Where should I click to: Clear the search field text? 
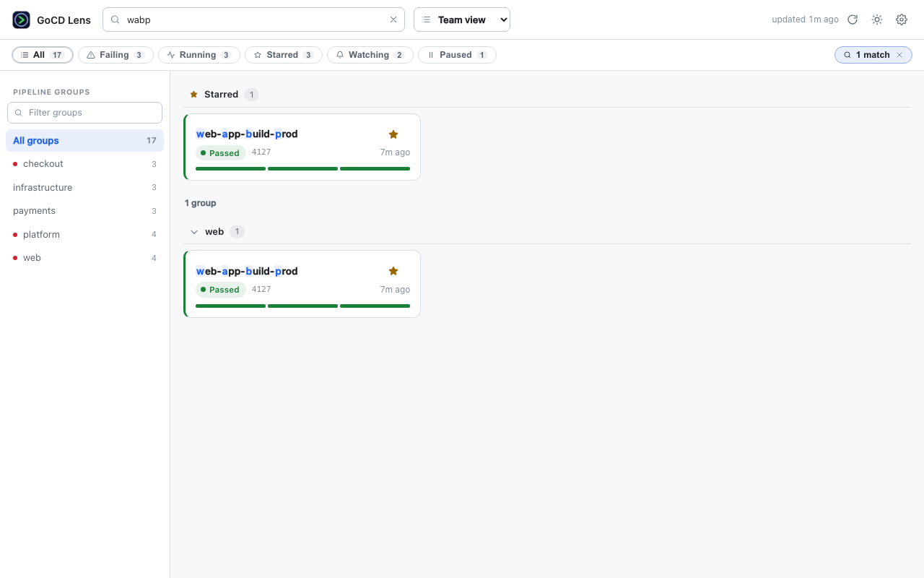393,20
